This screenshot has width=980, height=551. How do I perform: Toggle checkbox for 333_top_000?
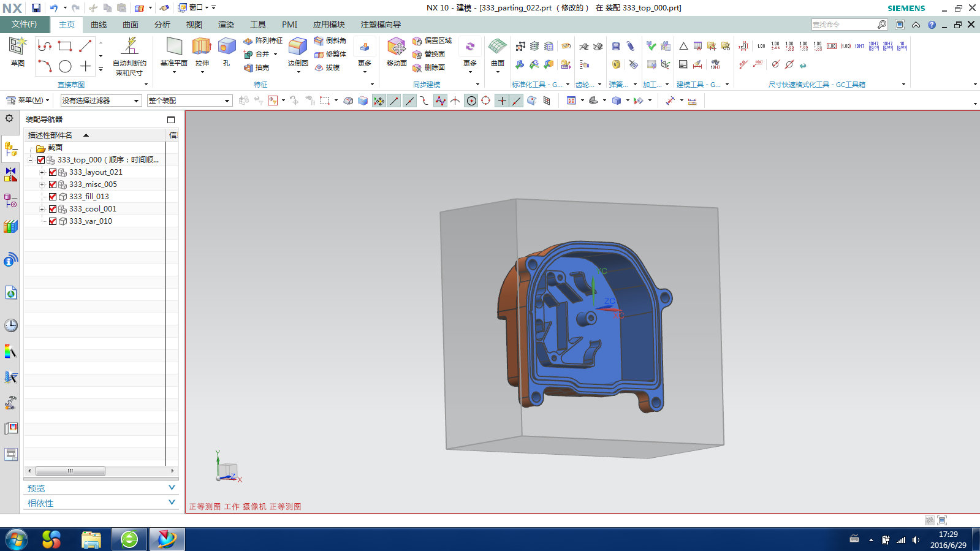pos(41,160)
